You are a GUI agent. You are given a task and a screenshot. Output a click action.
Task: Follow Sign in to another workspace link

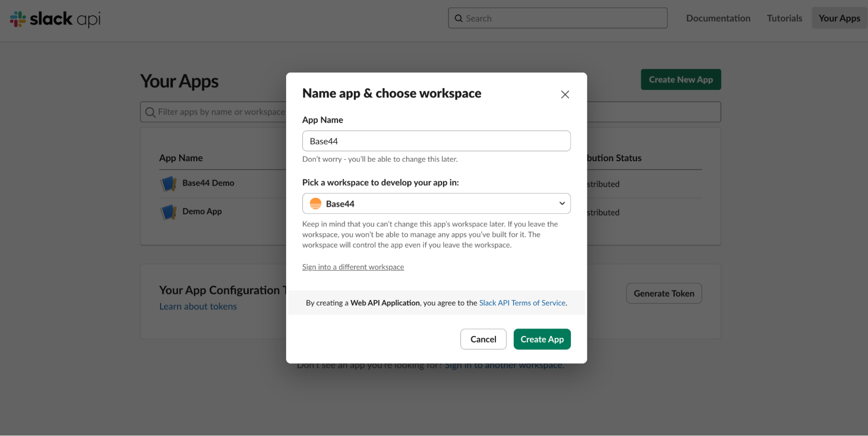click(504, 366)
